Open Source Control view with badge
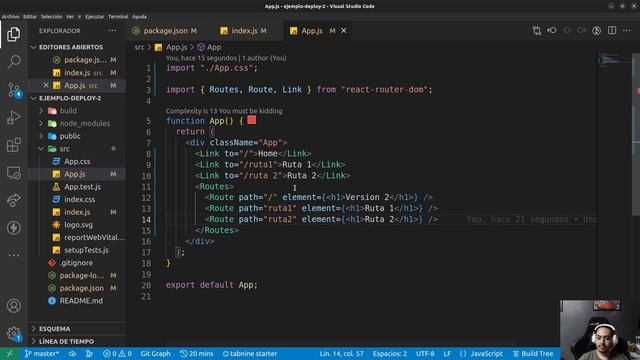The width and height of the screenshot is (640, 360). pos(14,90)
